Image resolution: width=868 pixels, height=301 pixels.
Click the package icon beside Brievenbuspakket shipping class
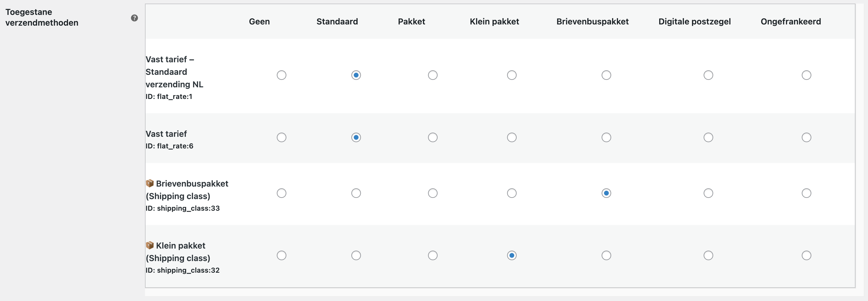[x=150, y=183]
